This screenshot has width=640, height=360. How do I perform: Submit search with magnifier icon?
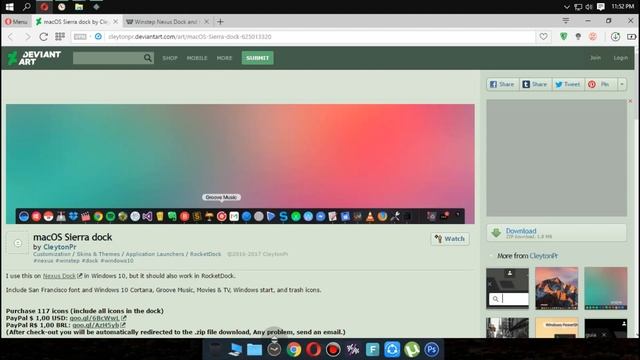(x=148, y=58)
